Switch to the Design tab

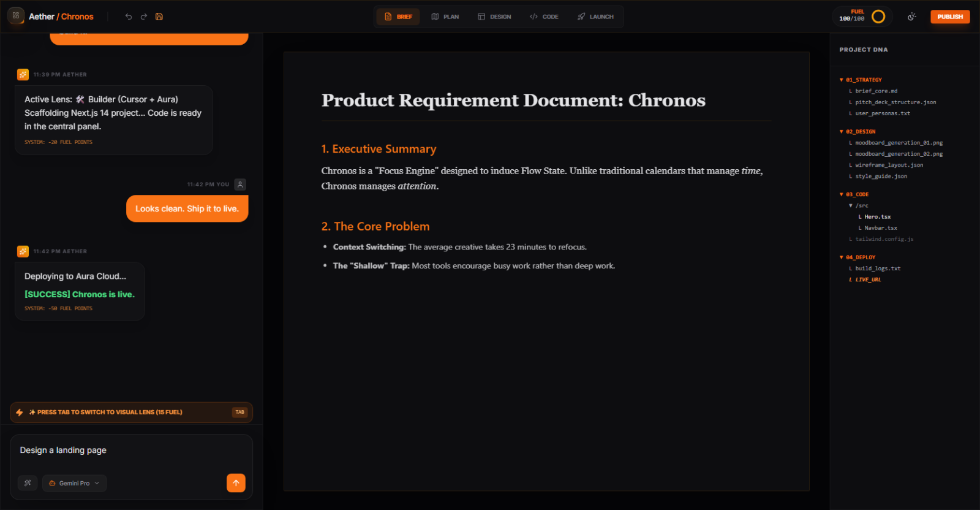click(494, 17)
